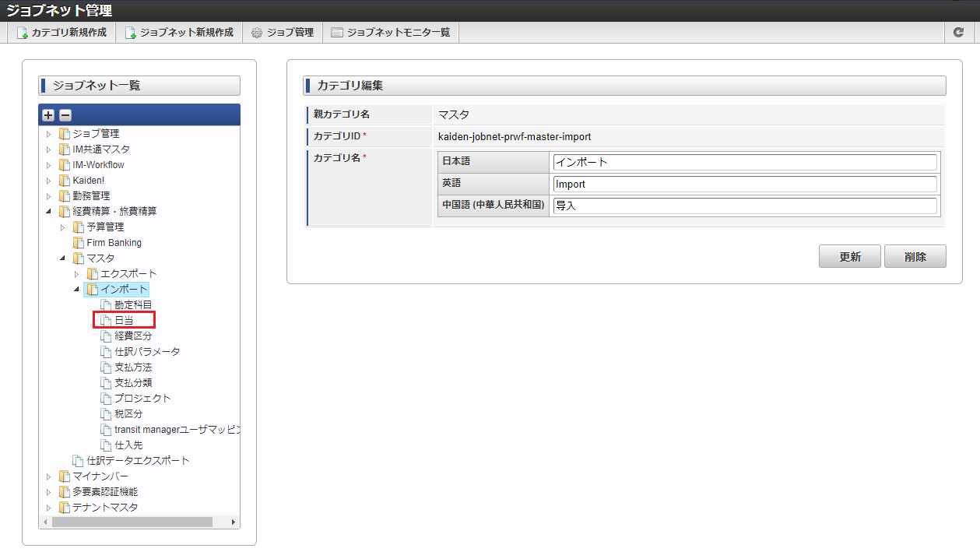Click the カテゴリ新規作成 toolbar icon
This screenshot has height=552, width=980.
point(23,33)
